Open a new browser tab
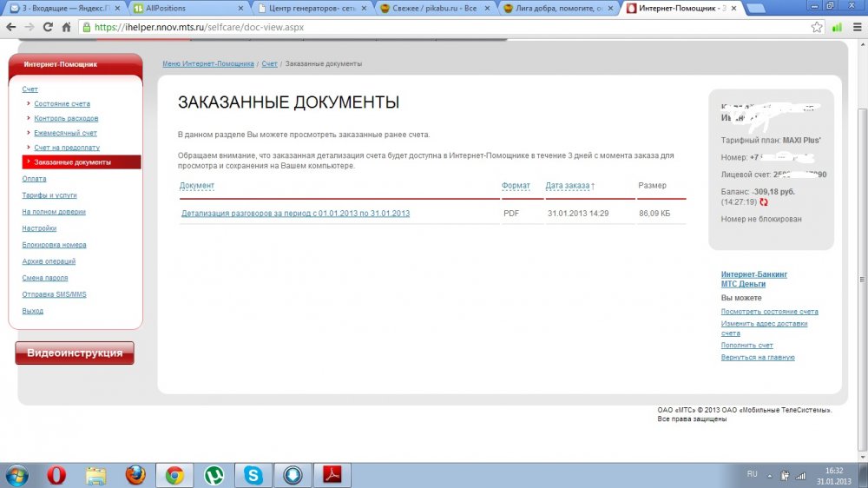The image size is (868, 488). 756,9
